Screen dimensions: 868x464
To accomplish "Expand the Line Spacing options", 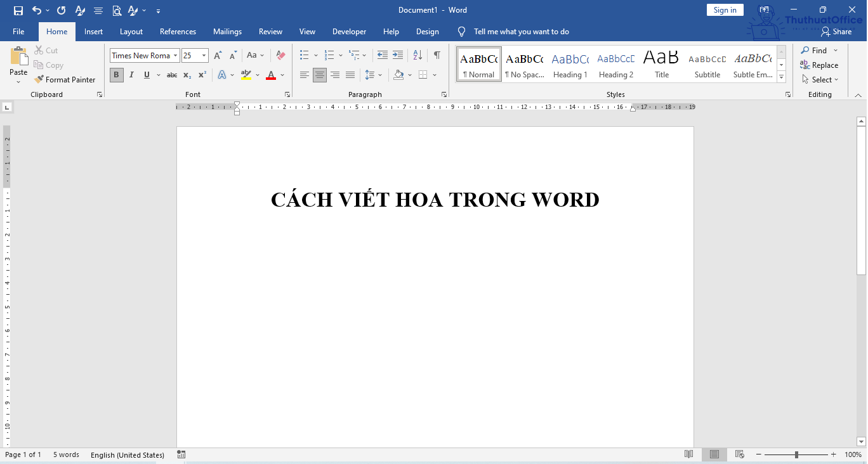I will 381,75.
